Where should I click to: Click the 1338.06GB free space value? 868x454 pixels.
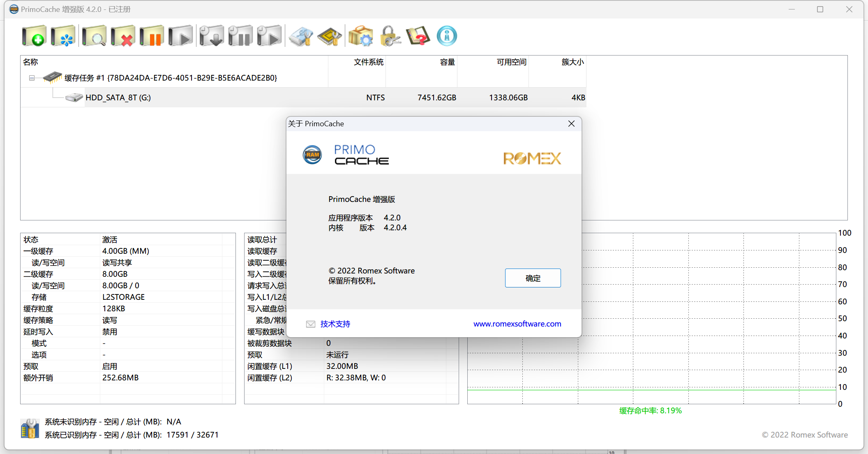(508, 97)
